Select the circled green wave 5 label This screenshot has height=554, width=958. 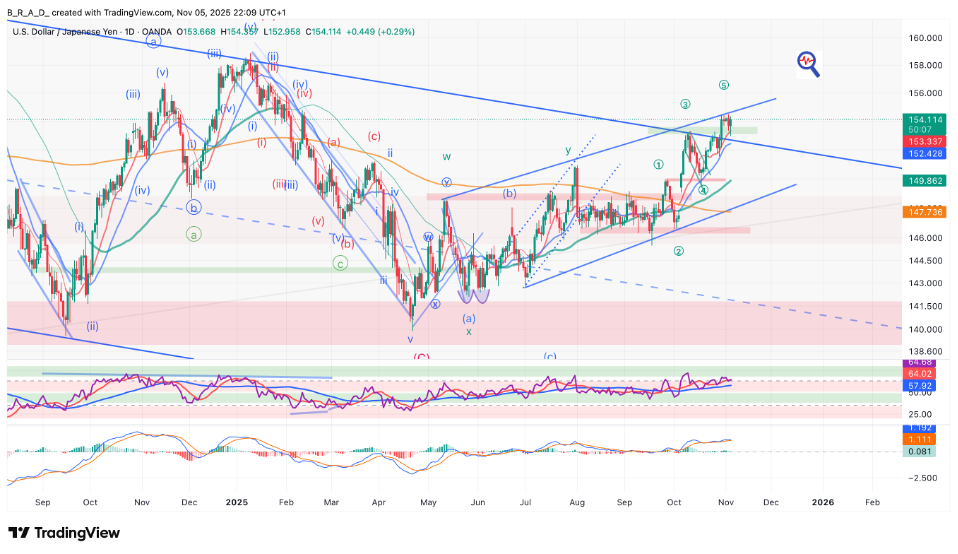(x=724, y=85)
